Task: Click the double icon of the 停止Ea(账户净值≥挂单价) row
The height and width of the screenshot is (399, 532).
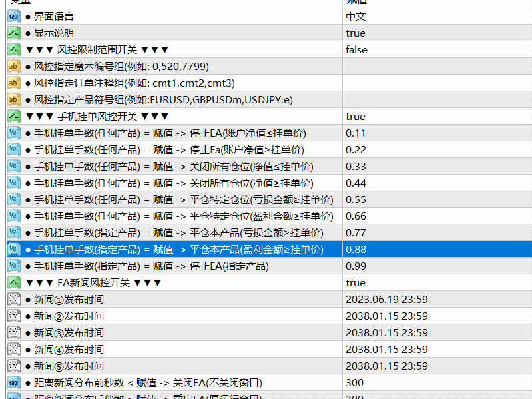Action: click(x=14, y=149)
